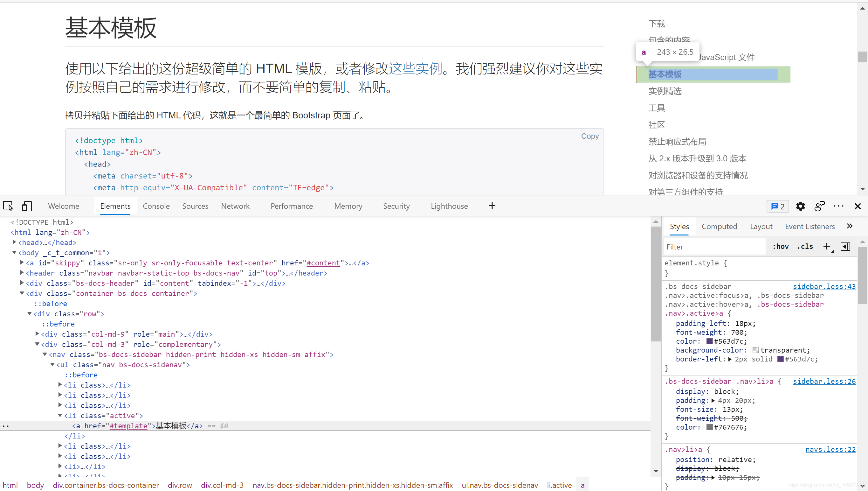Open the three-dots customize menu
Viewport: 868px width, 491px height.
(838, 206)
